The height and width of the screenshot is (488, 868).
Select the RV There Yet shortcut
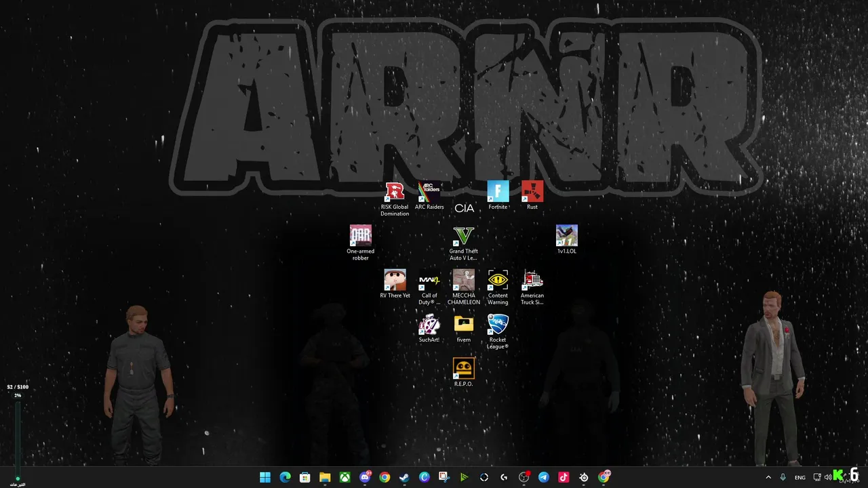395,284
